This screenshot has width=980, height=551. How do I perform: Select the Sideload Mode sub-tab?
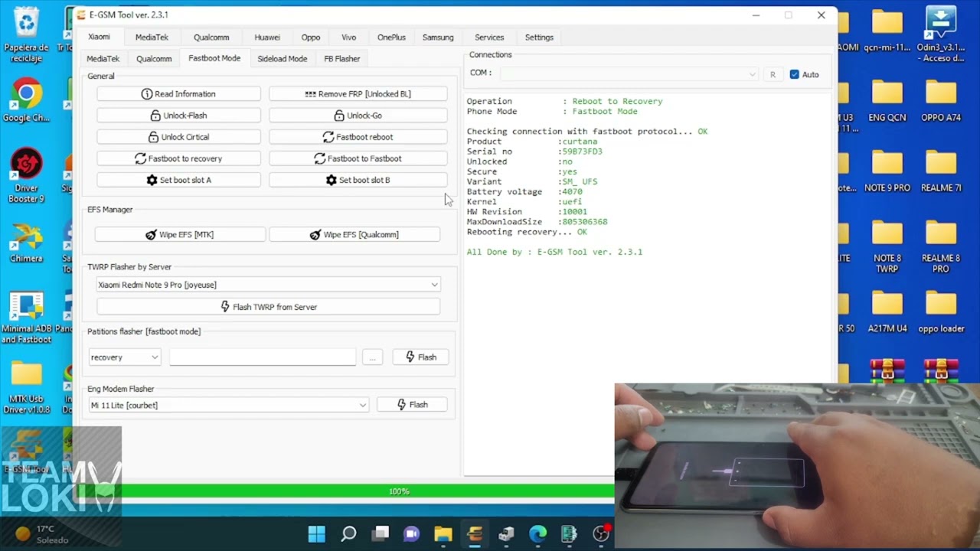coord(282,58)
